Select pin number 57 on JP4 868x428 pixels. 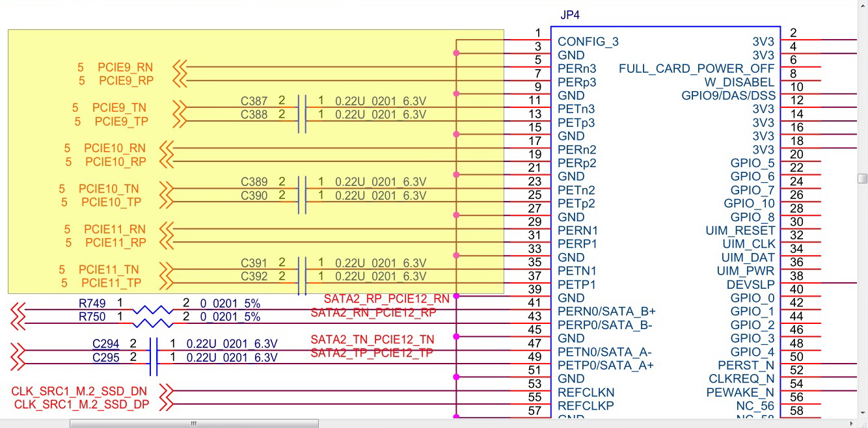click(535, 411)
